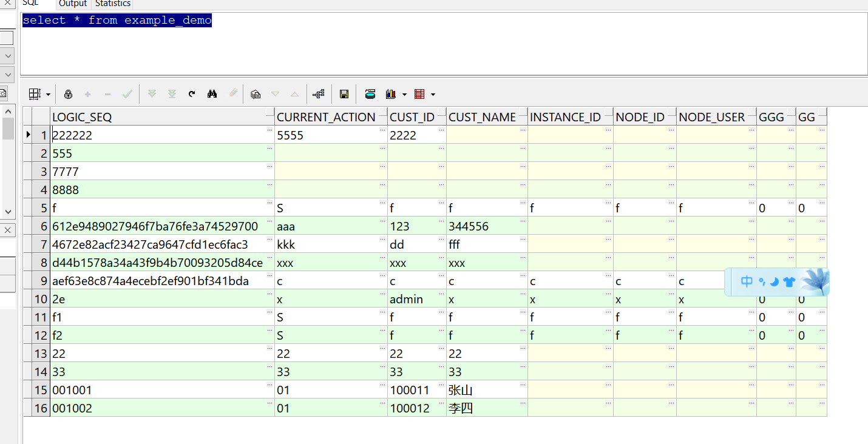This screenshot has height=444, width=868.
Task: Switch to the Statistics tab
Action: 113,4
